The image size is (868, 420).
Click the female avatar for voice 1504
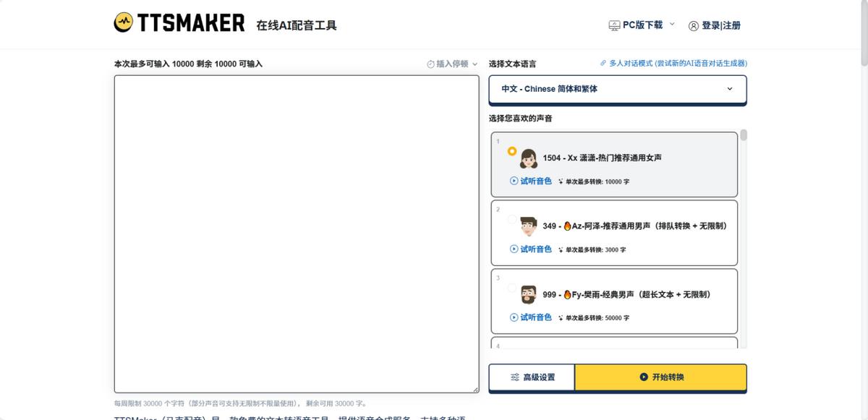coord(528,158)
